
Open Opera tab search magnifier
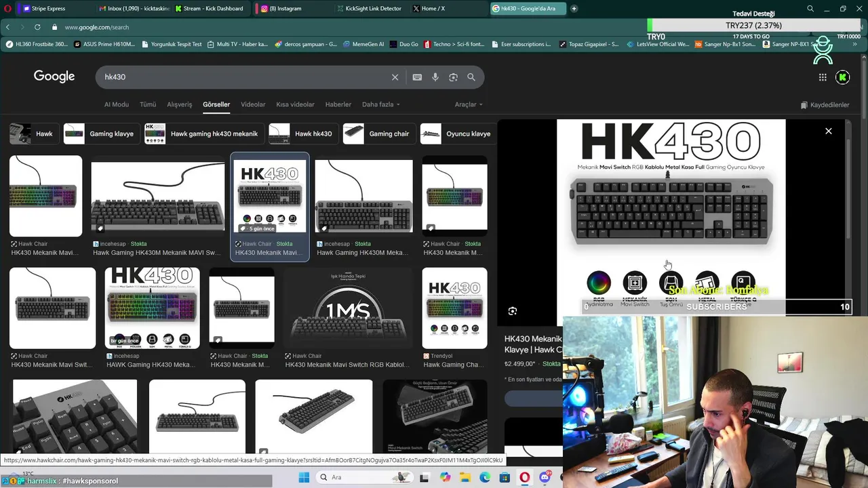click(x=810, y=8)
